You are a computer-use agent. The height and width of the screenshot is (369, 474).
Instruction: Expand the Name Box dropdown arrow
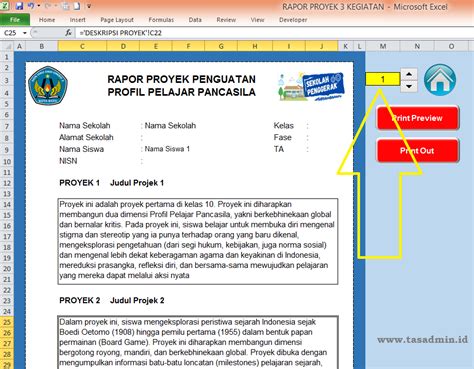25,33
